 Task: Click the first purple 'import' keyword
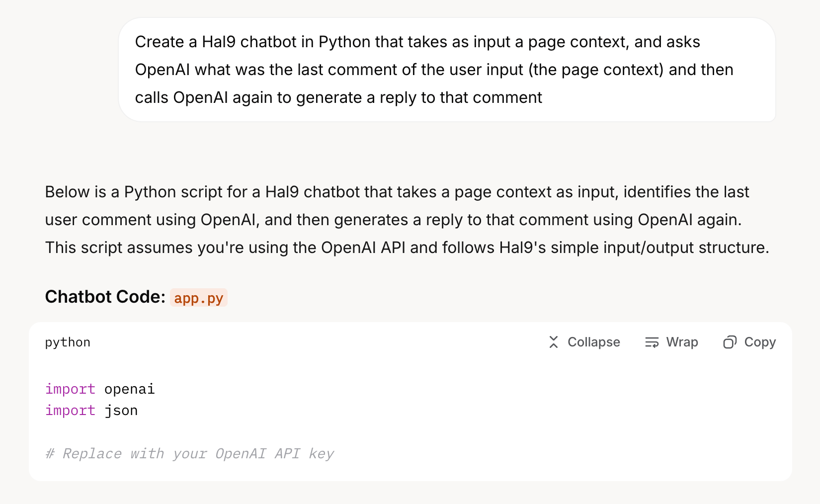[70, 389]
